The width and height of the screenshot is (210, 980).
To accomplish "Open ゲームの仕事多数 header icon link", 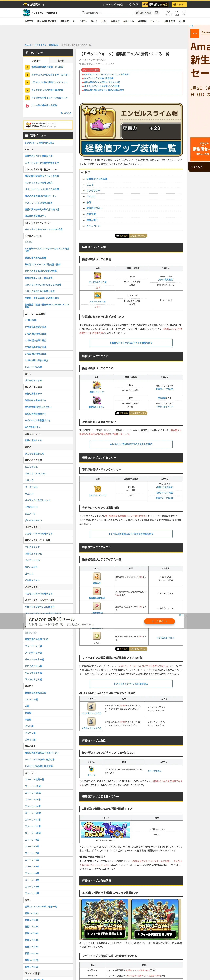I will click(x=113, y=5).
